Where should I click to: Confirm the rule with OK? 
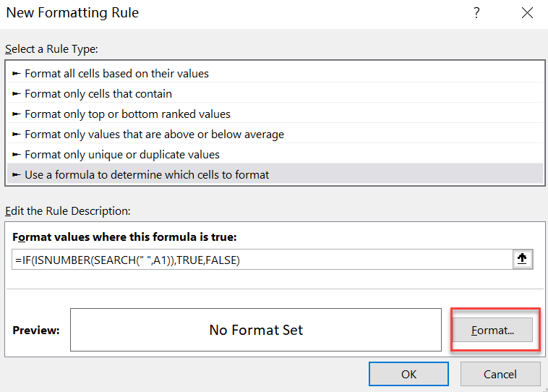pyautogui.click(x=408, y=374)
